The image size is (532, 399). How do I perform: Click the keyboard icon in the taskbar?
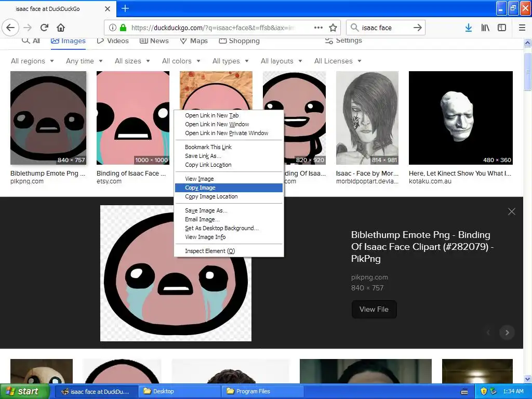point(464,392)
